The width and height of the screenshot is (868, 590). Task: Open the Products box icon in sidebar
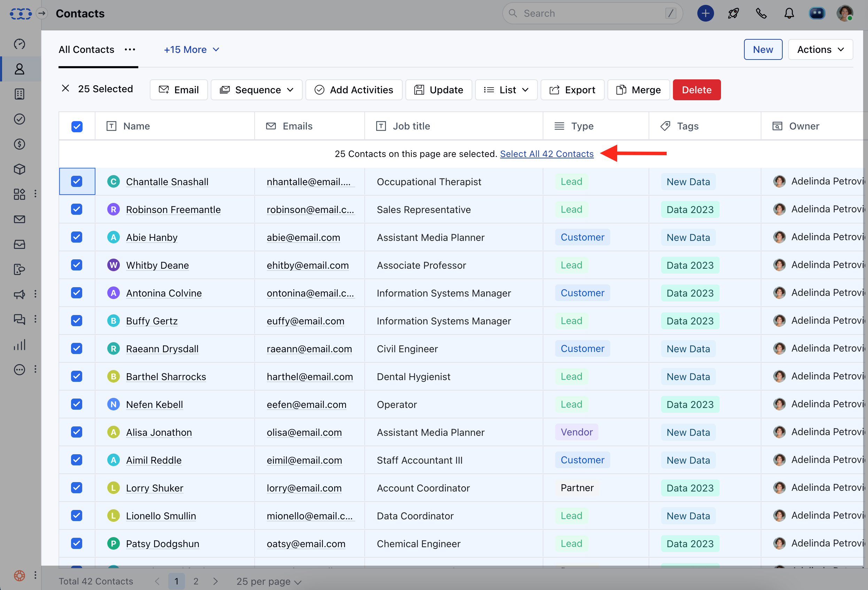(x=20, y=169)
